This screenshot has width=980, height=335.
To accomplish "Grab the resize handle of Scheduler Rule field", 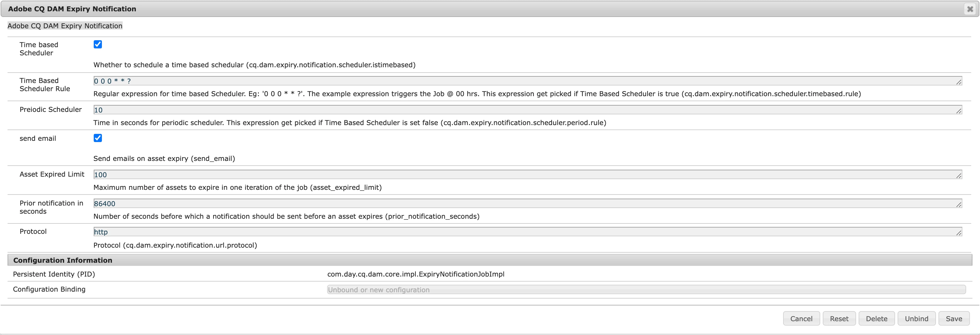I will point(959,82).
